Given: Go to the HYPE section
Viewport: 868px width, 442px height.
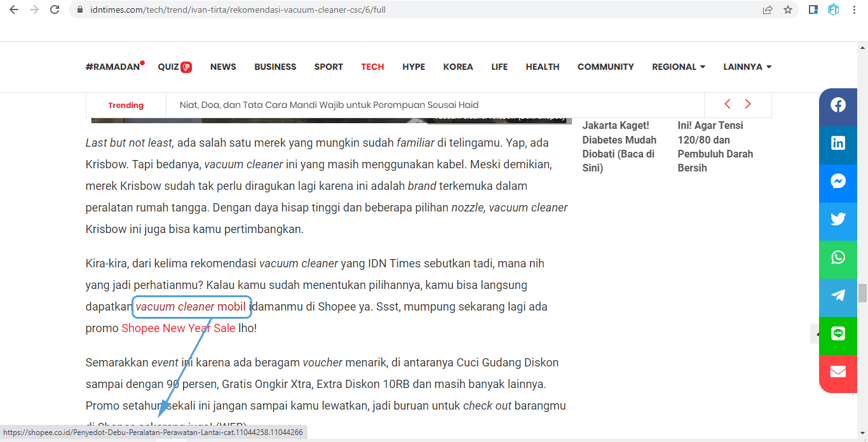Looking at the screenshot, I should pyautogui.click(x=414, y=67).
